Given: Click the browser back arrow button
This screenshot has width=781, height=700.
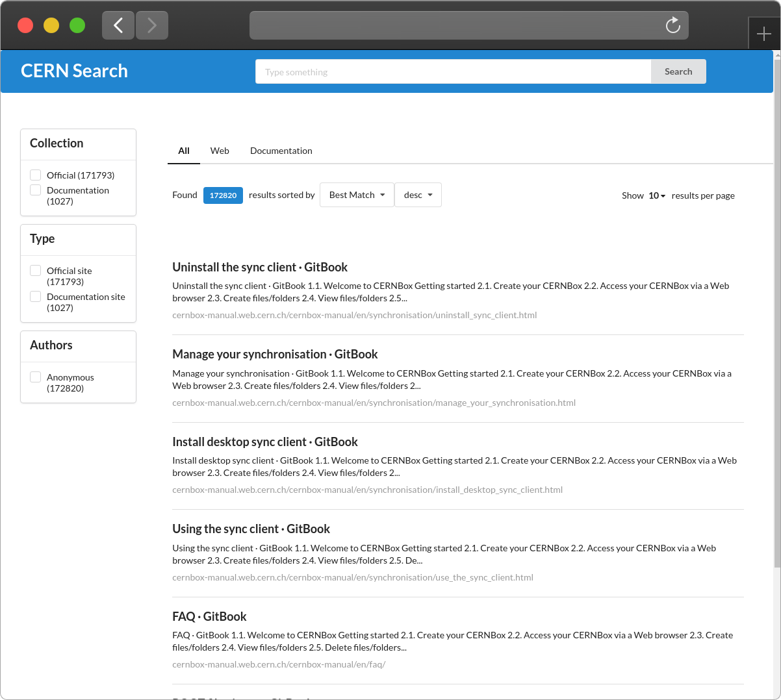Looking at the screenshot, I should 118,25.
